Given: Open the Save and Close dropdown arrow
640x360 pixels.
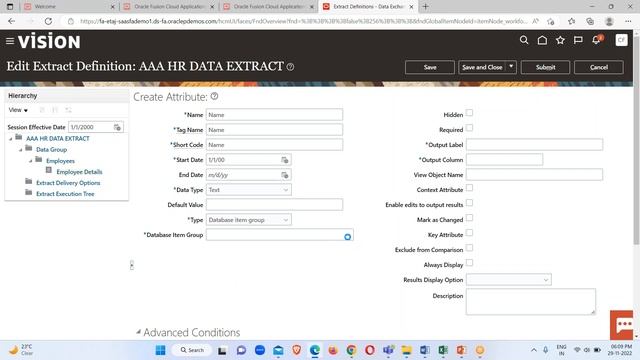Looking at the screenshot, I should (x=511, y=67).
